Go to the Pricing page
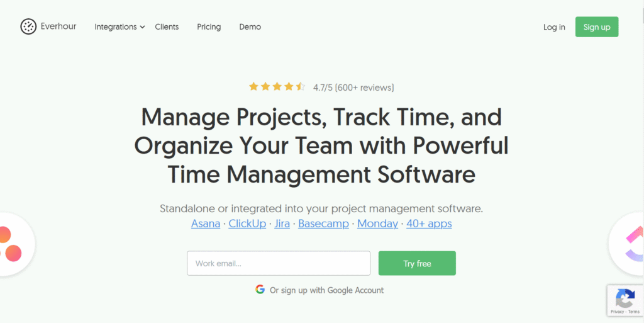 tap(209, 26)
